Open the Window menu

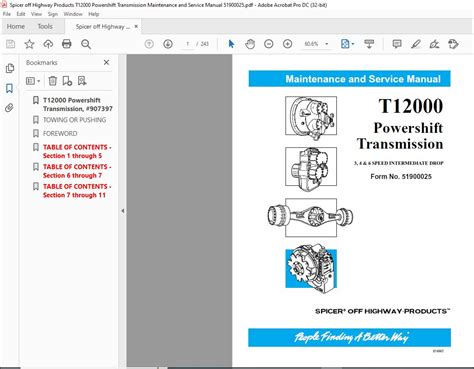[73, 14]
